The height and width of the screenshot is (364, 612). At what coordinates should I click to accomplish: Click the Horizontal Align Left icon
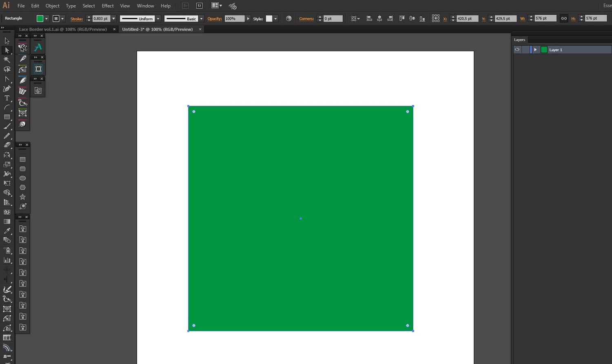coord(369,19)
